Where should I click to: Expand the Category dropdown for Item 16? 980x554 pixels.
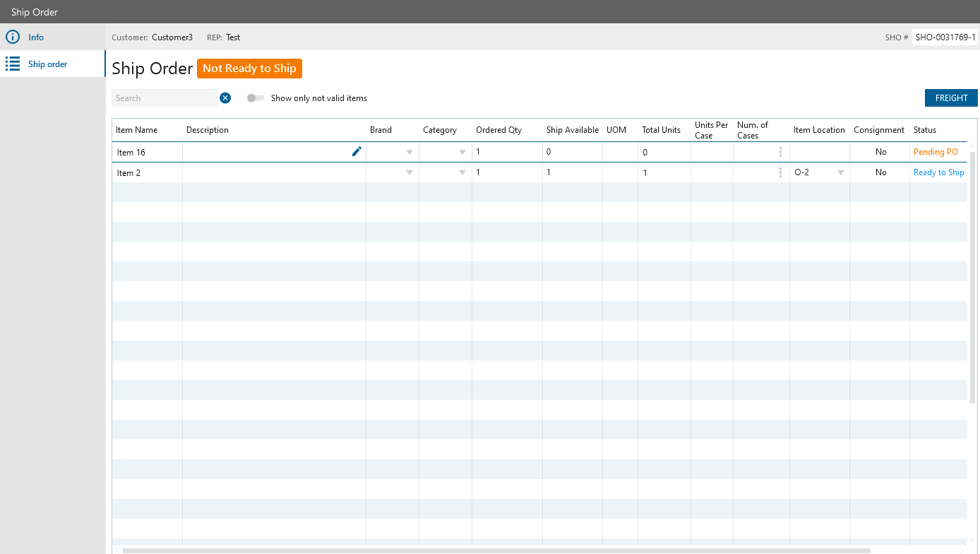click(x=462, y=152)
